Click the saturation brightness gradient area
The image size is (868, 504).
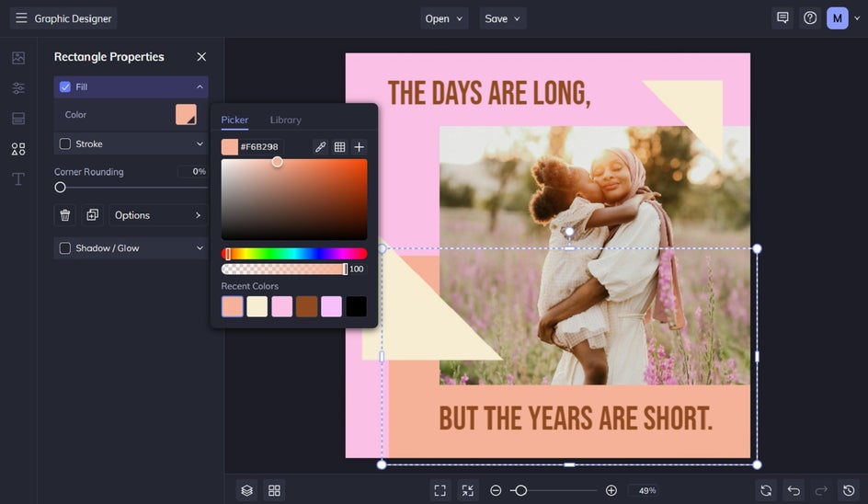pos(294,200)
